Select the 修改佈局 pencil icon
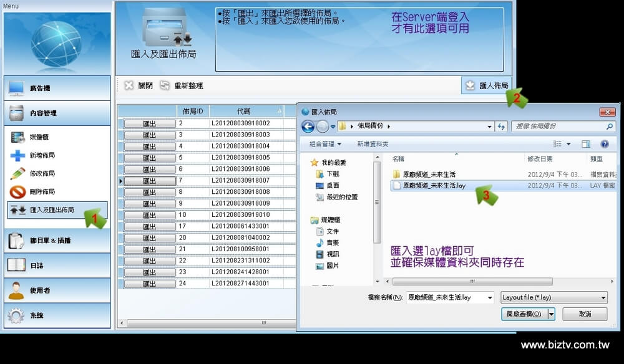624x364 pixels. click(x=17, y=173)
